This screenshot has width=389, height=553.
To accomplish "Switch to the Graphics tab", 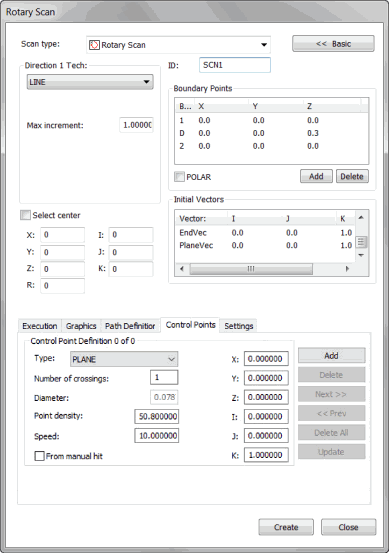I will [x=81, y=326].
